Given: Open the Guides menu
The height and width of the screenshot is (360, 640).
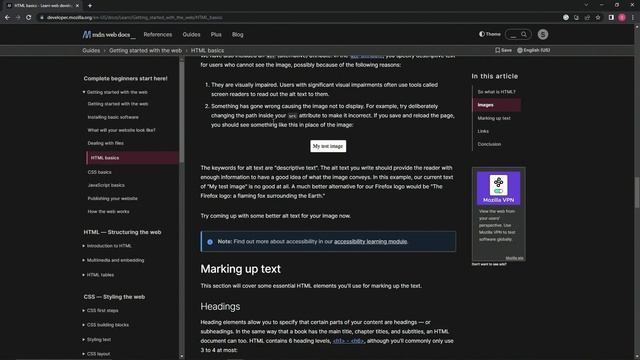Looking at the screenshot, I should coord(191,35).
